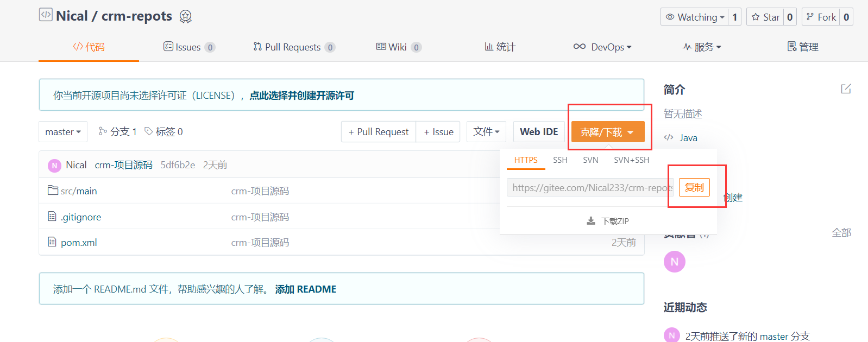Select the SVN+SSH clone tab
The image size is (868, 342).
(x=631, y=160)
